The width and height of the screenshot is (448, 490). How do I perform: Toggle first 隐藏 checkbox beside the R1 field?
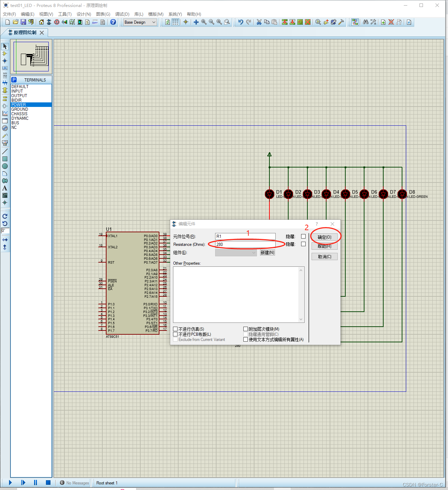point(303,236)
